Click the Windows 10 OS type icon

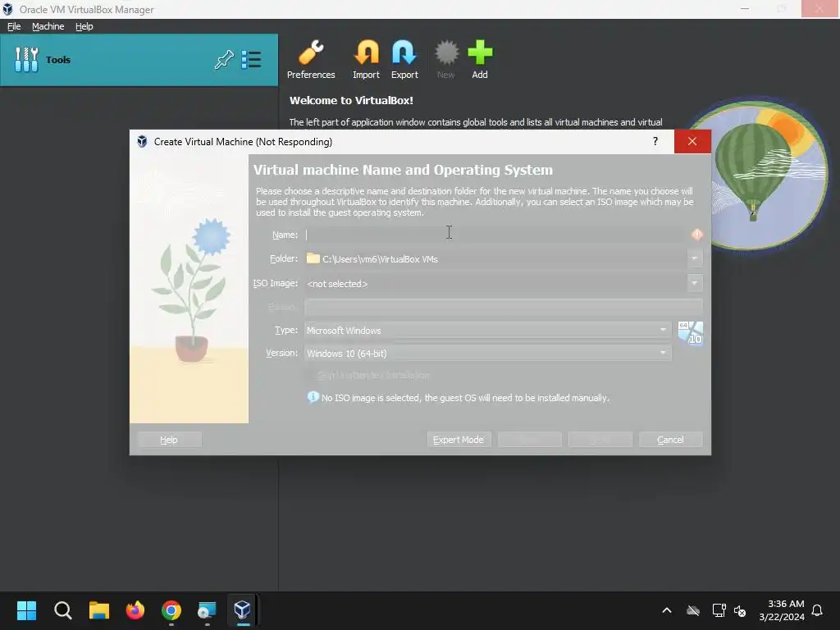[690, 333]
